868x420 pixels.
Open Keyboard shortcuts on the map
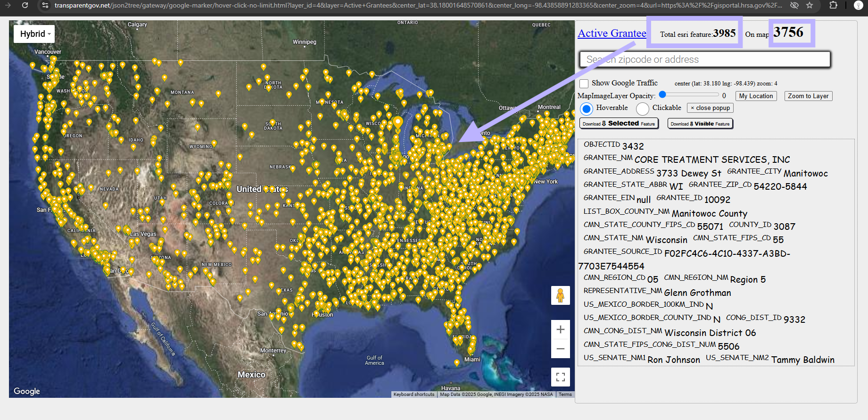click(414, 395)
